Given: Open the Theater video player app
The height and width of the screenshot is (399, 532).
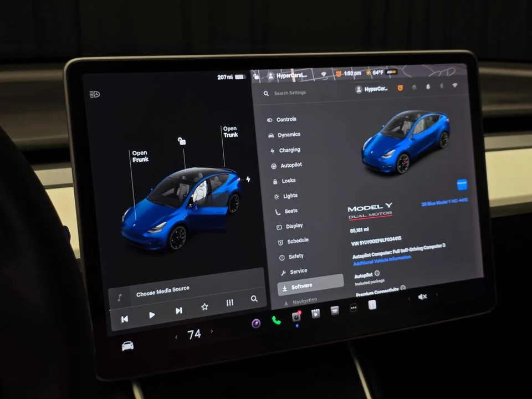Looking at the screenshot, I should (315, 314).
